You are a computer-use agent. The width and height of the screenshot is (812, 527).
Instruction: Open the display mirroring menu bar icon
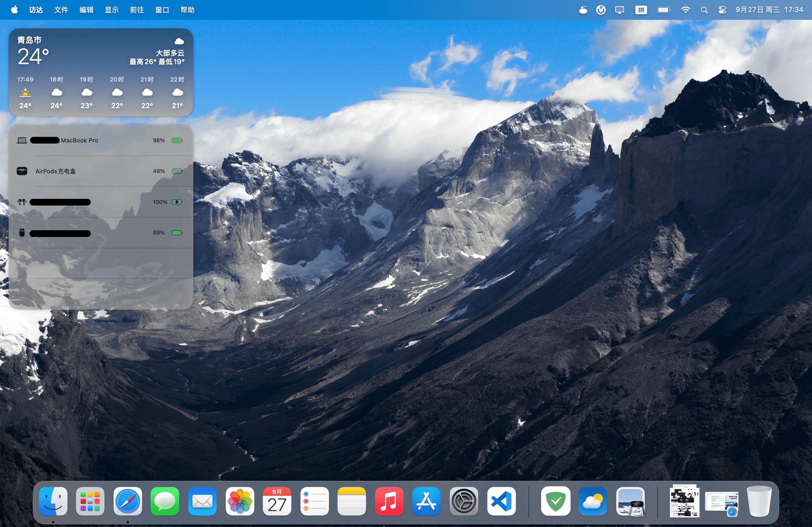tap(619, 10)
